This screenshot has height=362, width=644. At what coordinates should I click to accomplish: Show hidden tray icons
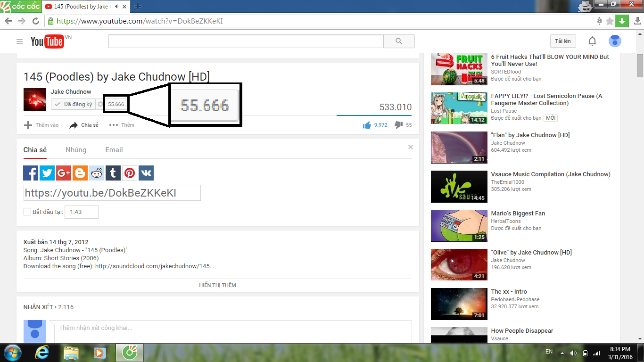562,353
